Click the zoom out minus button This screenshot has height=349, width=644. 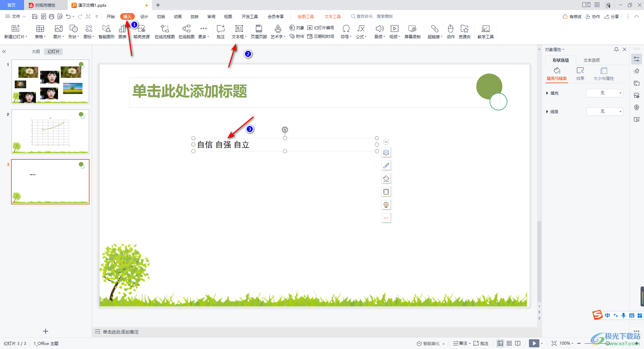pos(579,343)
